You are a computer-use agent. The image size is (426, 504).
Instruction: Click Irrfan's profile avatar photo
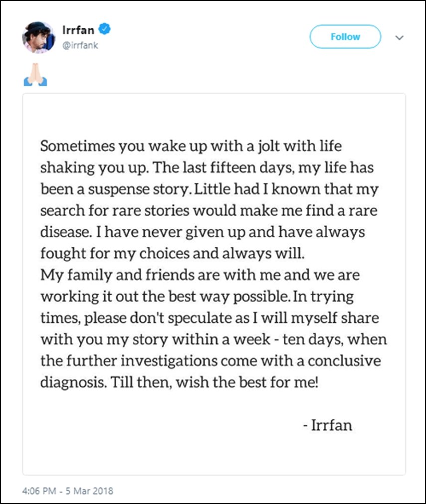click(x=38, y=37)
